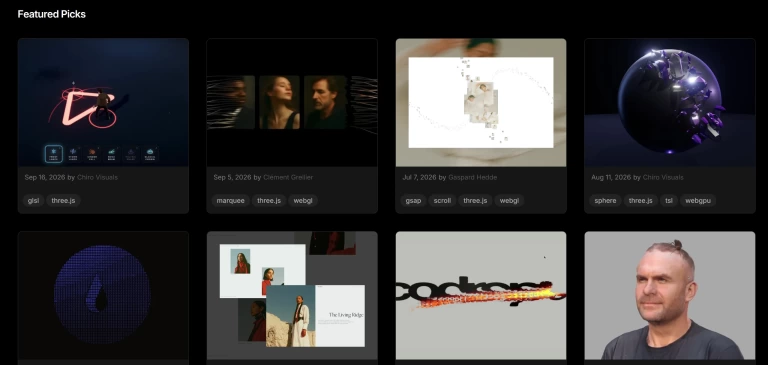768x365 pixels.
Task: Open the neon triangle game demo thumbnail
Action: point(103,102)
